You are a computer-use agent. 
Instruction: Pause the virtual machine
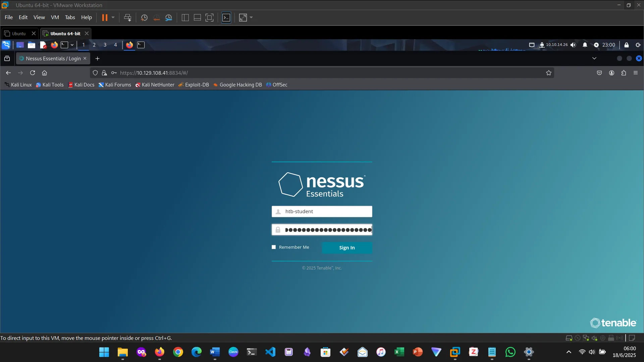pyautogui.click(x=105, y=18)
